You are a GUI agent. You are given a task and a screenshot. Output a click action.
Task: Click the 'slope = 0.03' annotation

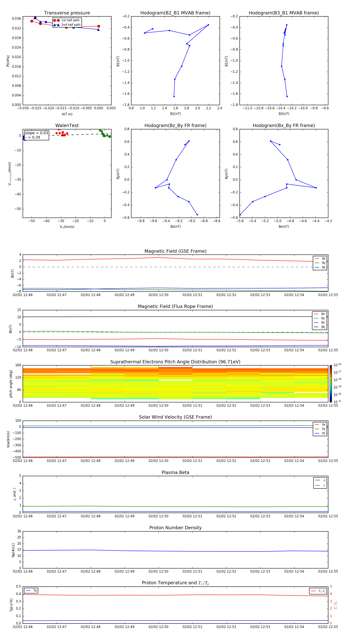(x=36, y=133)
